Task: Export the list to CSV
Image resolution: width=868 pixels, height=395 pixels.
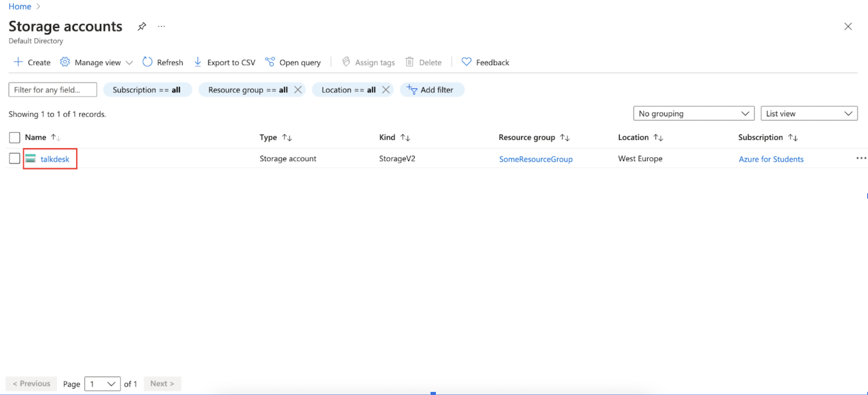Action: click(x=224, y=62)
